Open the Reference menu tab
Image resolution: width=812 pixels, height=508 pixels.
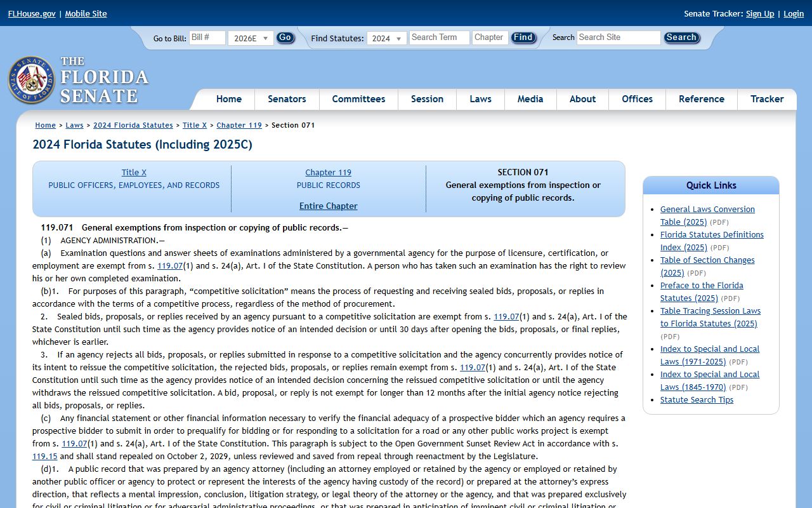(x=701, y=99)
